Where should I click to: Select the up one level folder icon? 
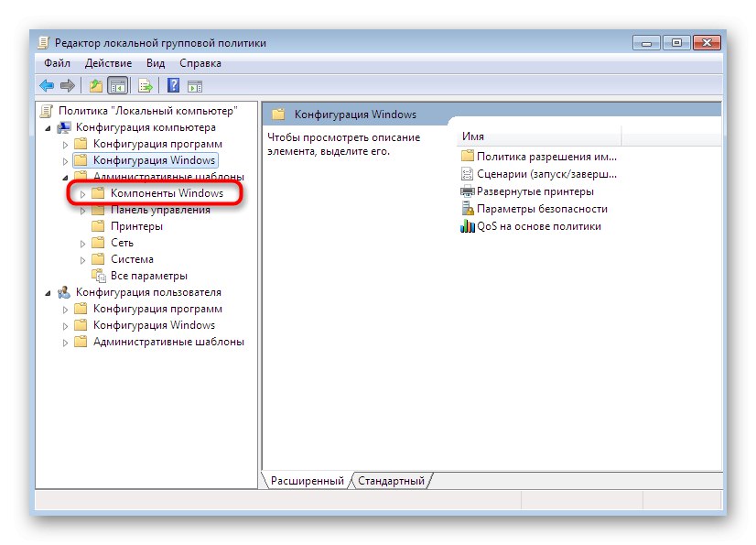pyautogui.click(x=94, y=84)
